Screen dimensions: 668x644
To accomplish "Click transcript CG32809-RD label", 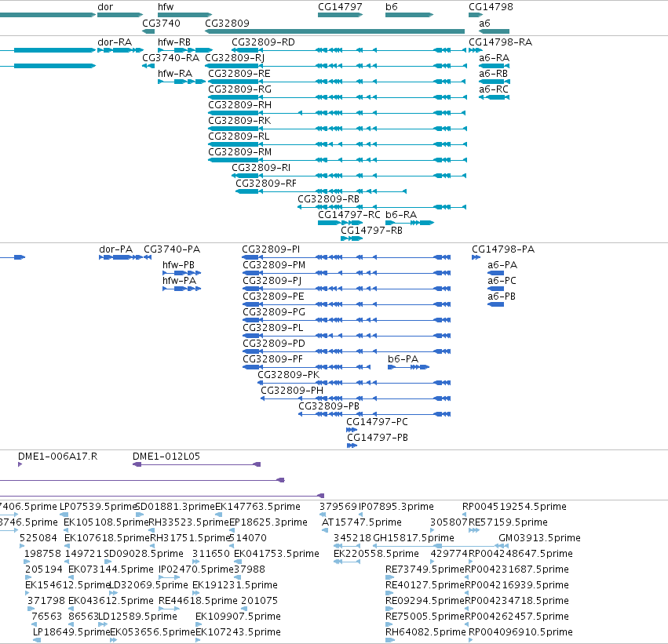I will click(263, 42).
